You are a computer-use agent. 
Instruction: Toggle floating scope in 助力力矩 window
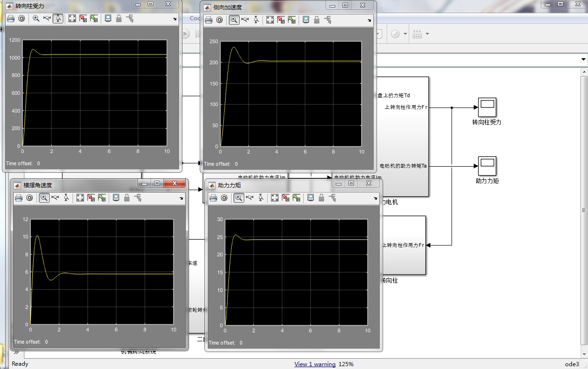310,198
